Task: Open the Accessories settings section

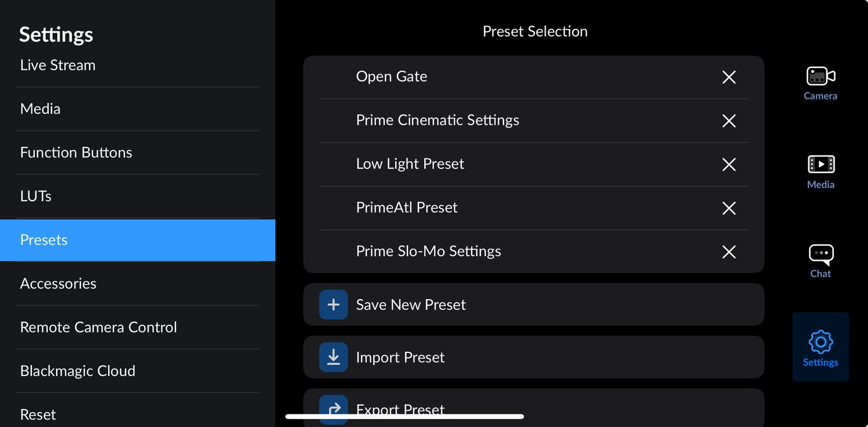Action: 58,284
